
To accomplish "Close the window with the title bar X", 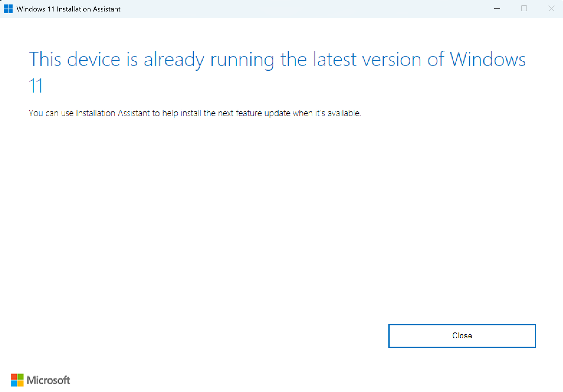I will click(x=551, y=9).
